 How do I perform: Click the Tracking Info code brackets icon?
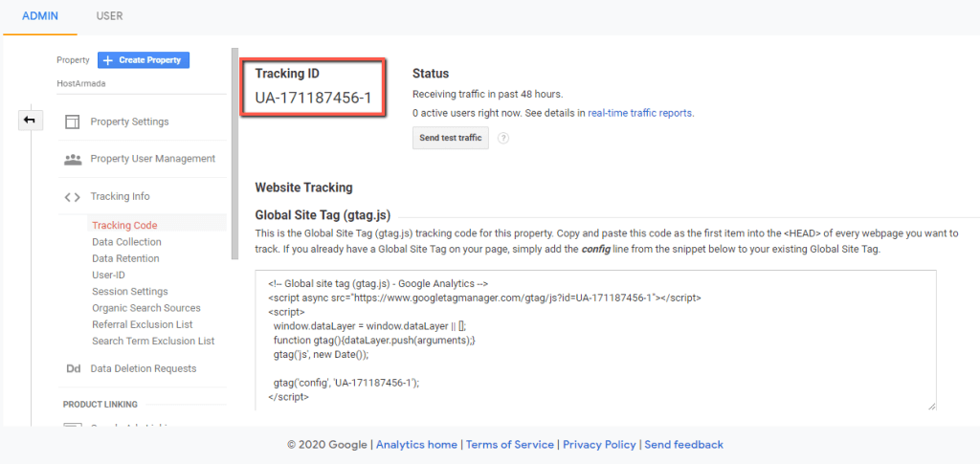(73, 197)
